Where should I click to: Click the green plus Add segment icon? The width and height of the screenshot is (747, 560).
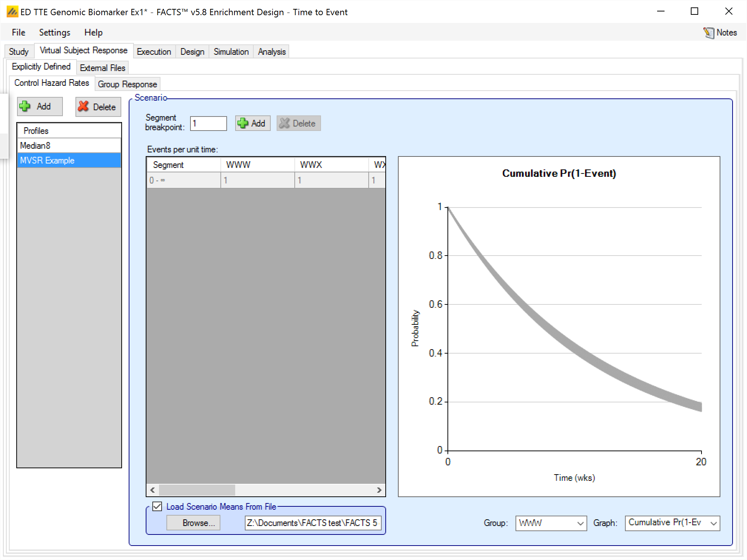click(x=243, y=123)
